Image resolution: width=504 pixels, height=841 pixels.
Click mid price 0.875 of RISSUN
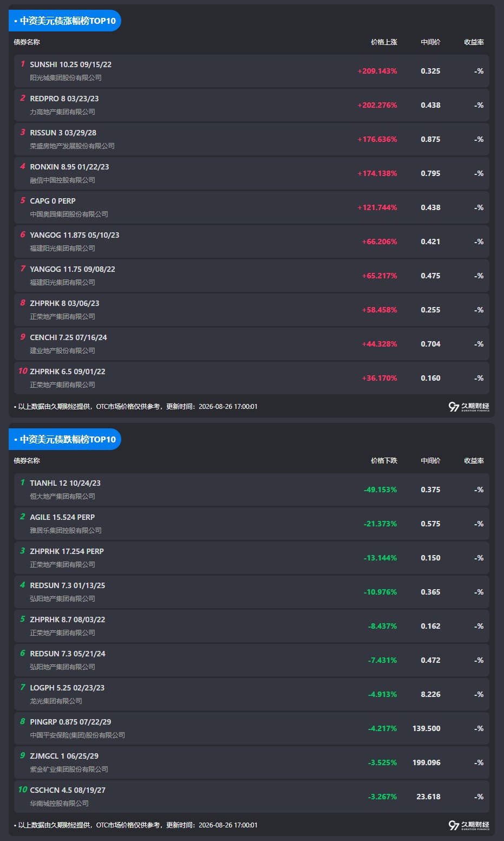point(431,139)
